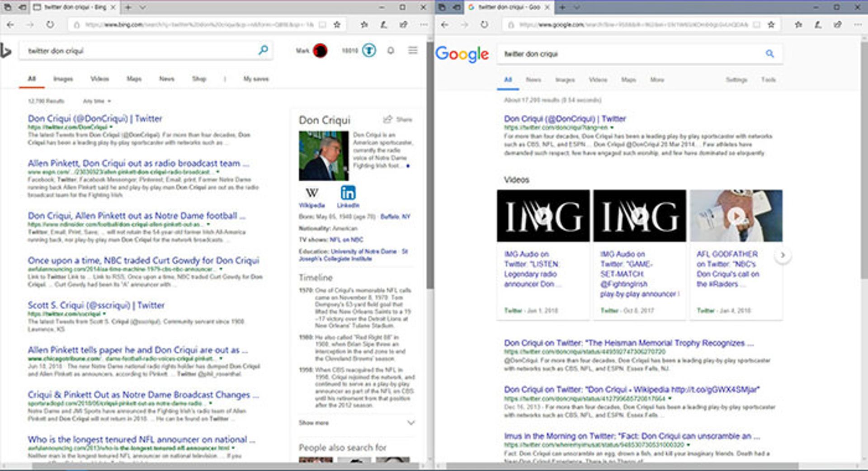Click the Bing search input field

pyautogui.click(x=136, y=51)
